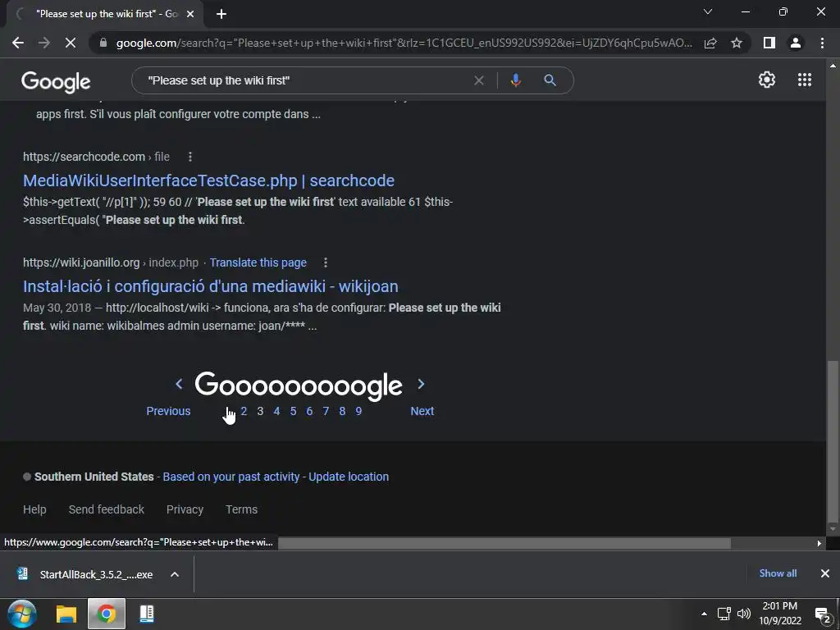This screenshot has height=630, width=840.
Task: Open options for the wiki.joanillo.org result
Action: 325,262
